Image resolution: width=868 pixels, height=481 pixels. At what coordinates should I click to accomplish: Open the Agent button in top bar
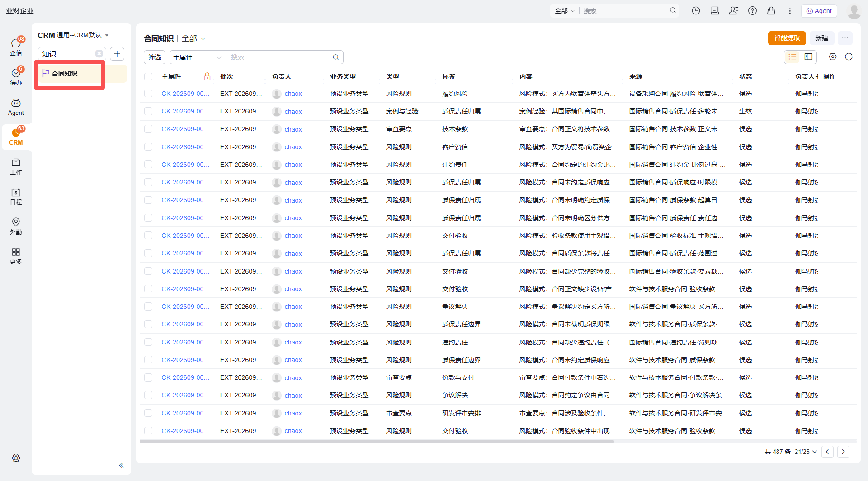click(x=819, y=11)
